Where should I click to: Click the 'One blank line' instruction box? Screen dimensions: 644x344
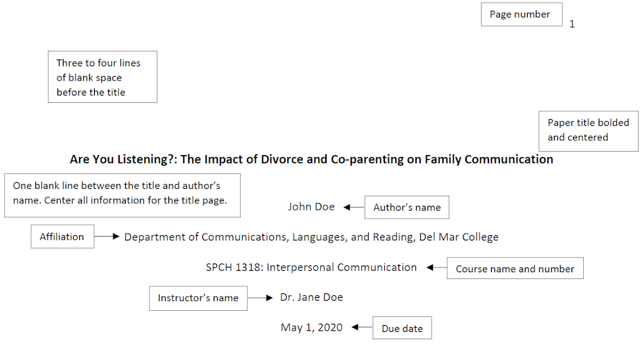point(122,195)
